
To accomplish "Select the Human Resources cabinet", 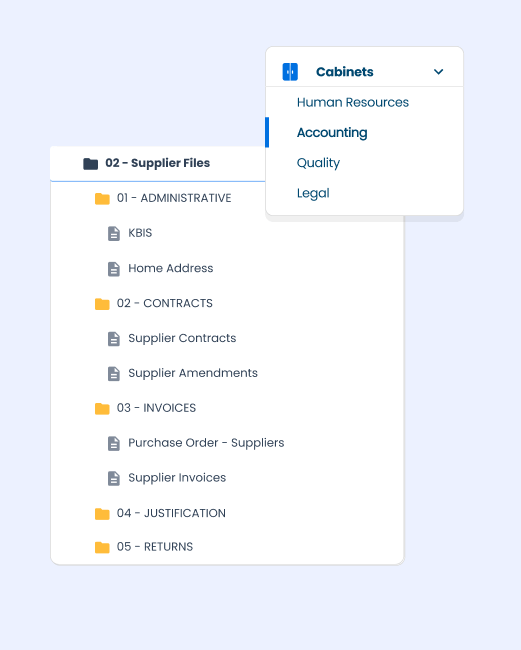I will pos(353,102).
